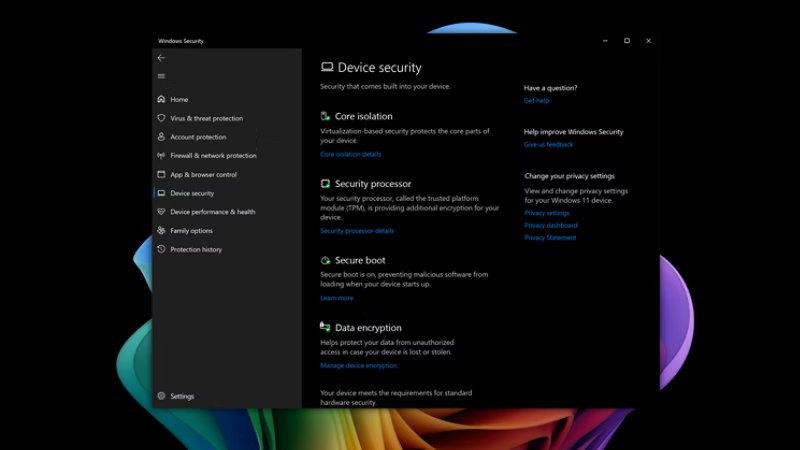
Task: Open Core isolation details link
Action: click(351, 154)
